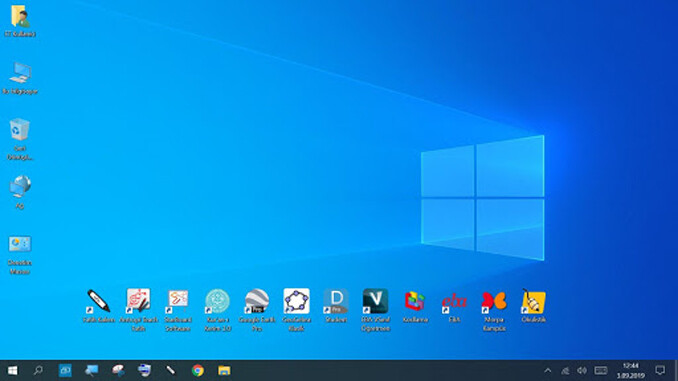Click the monitor icon on the taskbar

[x=92, y=371]
